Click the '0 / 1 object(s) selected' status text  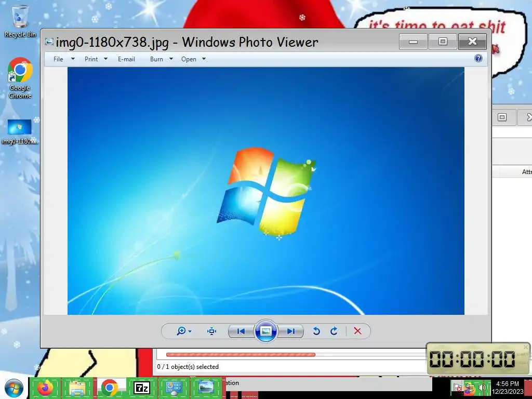(x=188, y=367)
